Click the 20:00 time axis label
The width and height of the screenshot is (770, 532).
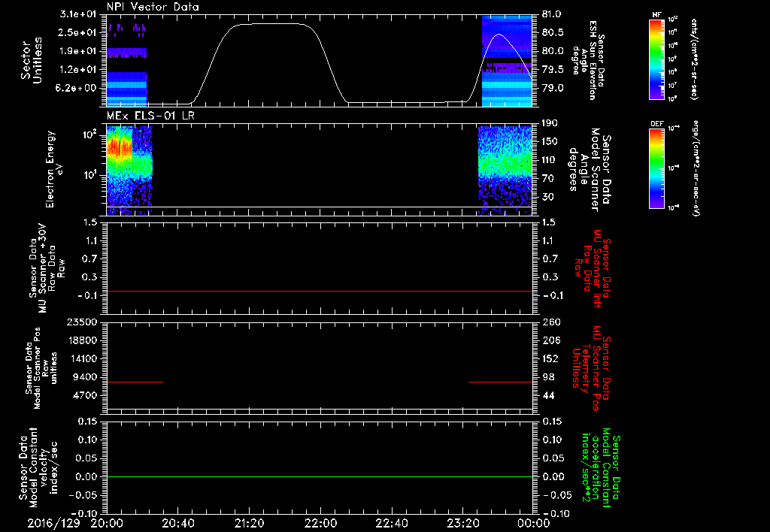(107, 523)
